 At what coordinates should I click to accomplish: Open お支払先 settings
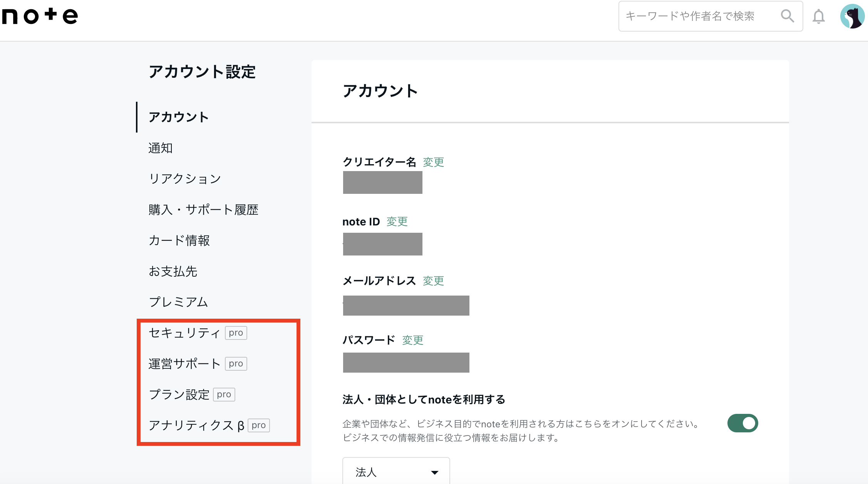pos(173,271)
